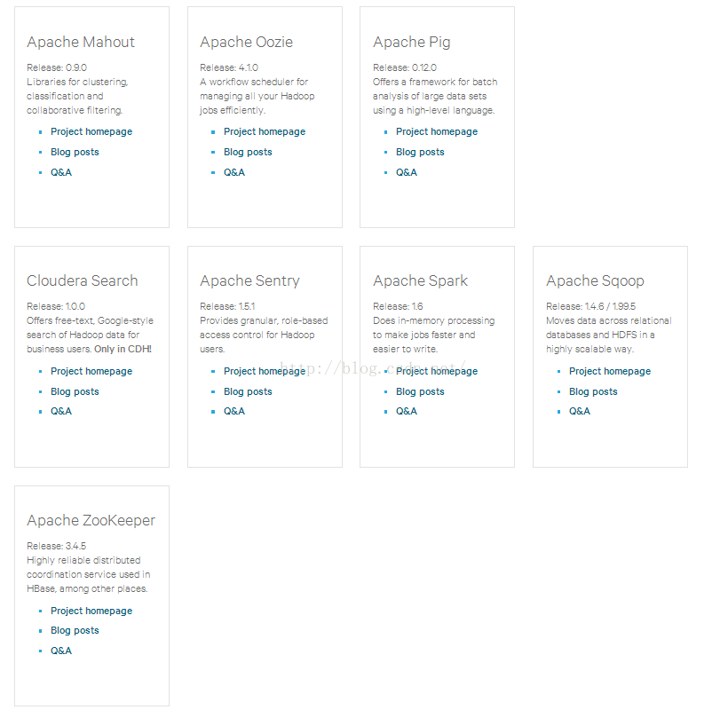Open Apache ZooKeeper Blog posts link
This screenshot has height=718, width=728.
75,630
